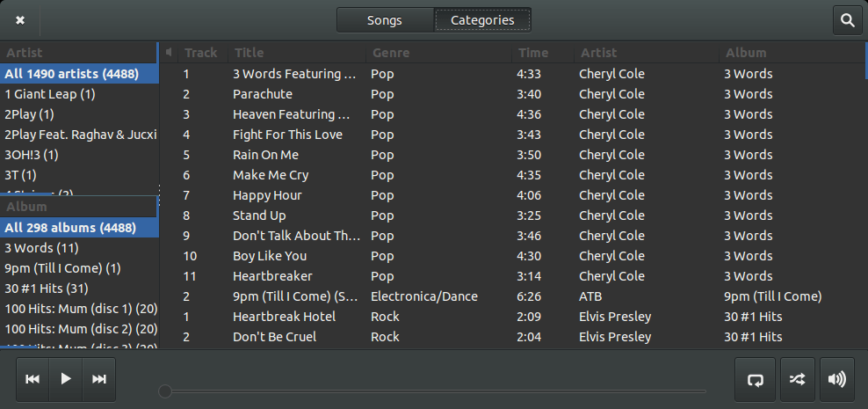Click the speaker column header icon
Image resolution: width=868 pixels, height=409 pixels.
(169, 53)
